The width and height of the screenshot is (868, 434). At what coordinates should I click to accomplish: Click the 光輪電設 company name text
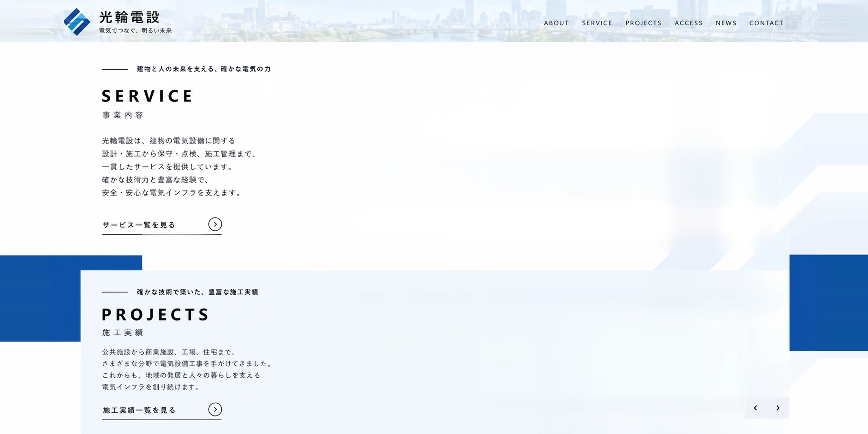(130, 18)
